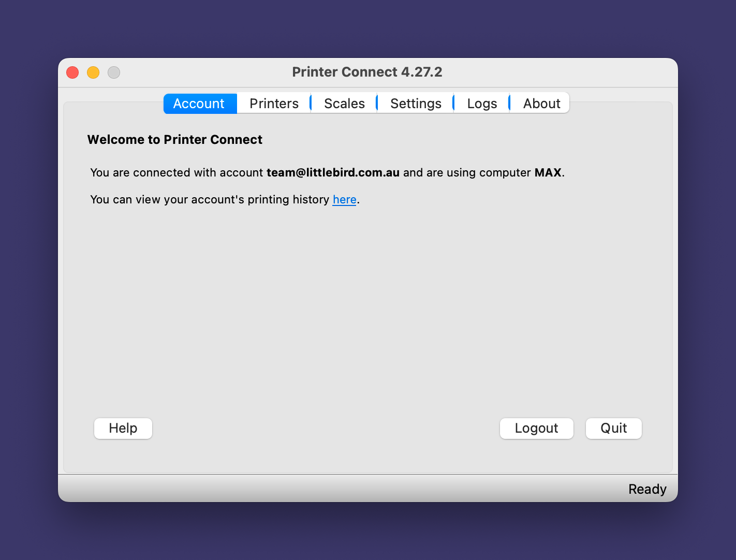Click the 'Welcome to Printer Connect' heading
This screenshot has width=736, height=560.
[175, 140]
